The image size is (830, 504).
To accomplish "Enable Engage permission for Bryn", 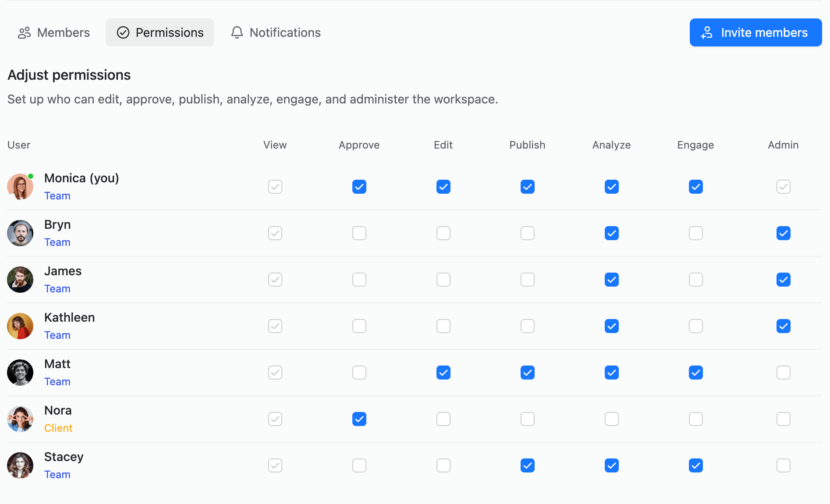I will [x=696, y=233].
